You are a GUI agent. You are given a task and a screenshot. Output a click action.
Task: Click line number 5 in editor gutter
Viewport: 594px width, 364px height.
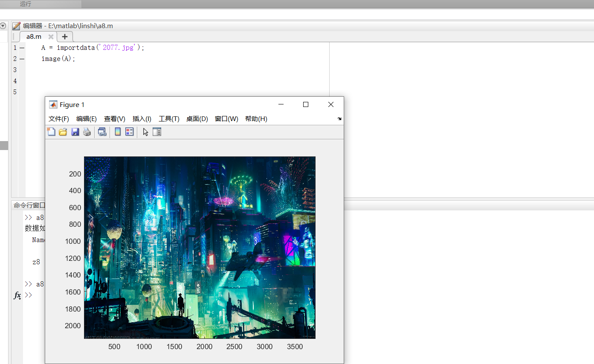tap(15, 92)
